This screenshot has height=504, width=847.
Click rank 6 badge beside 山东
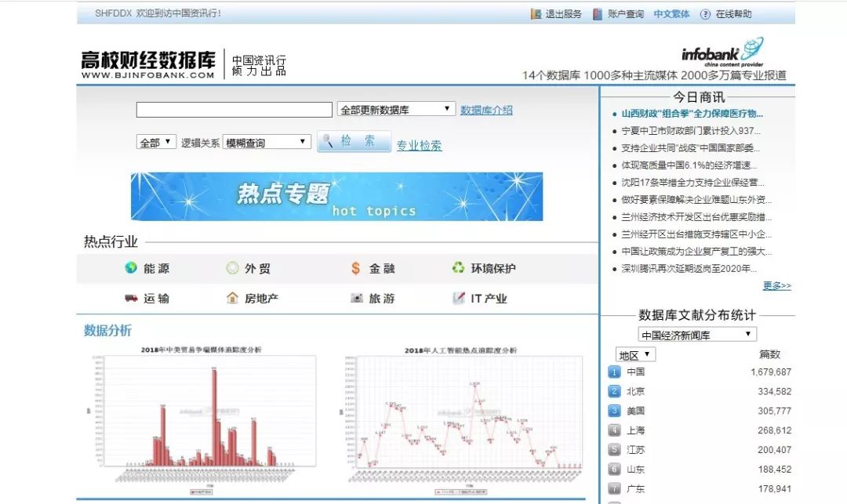(x=614, y=469)
